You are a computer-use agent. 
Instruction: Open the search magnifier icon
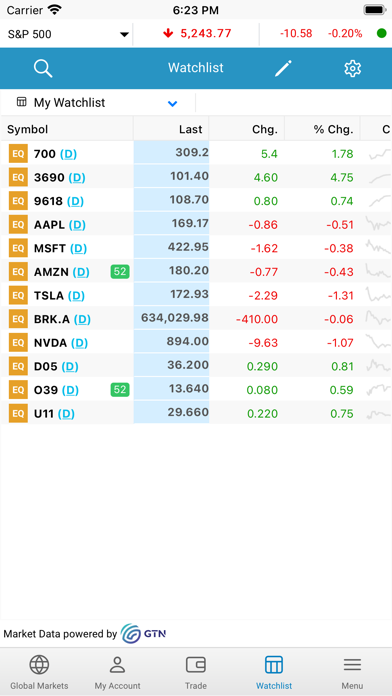[43, 68]
